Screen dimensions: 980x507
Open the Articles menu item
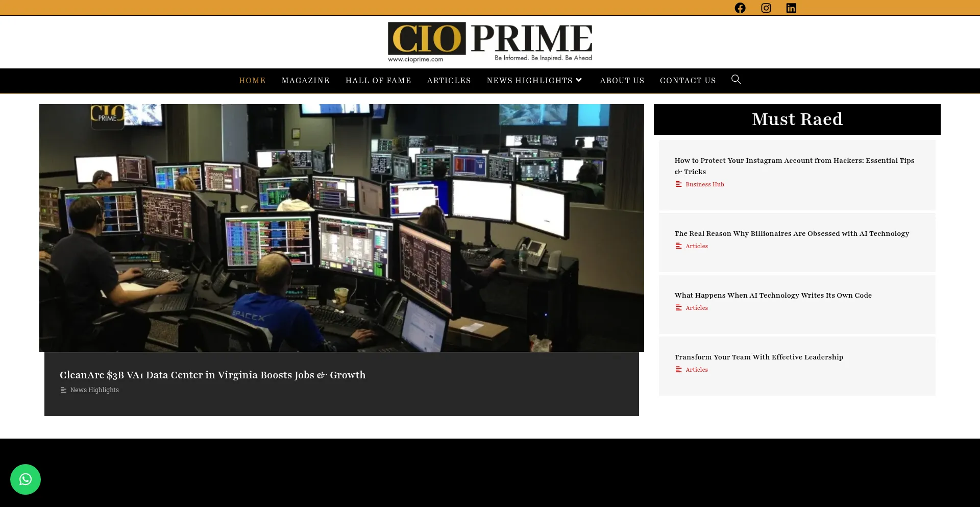pos(449,81)
